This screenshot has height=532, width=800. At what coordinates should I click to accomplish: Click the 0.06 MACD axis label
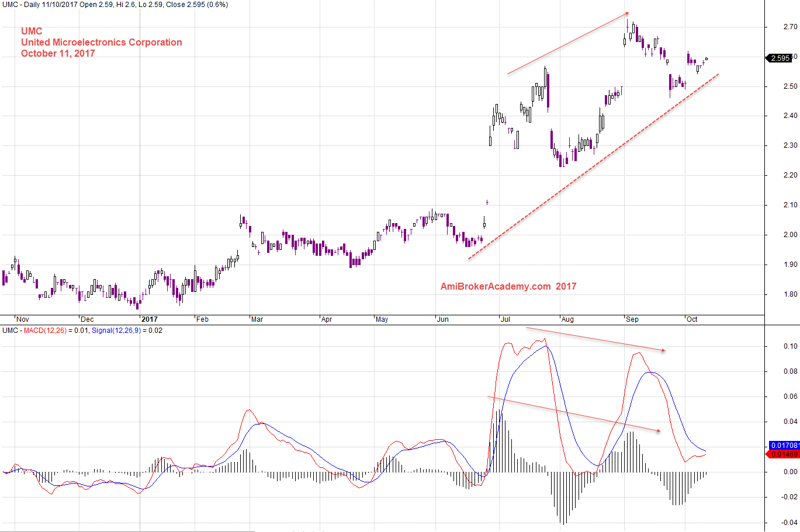[x=790, y=397]
